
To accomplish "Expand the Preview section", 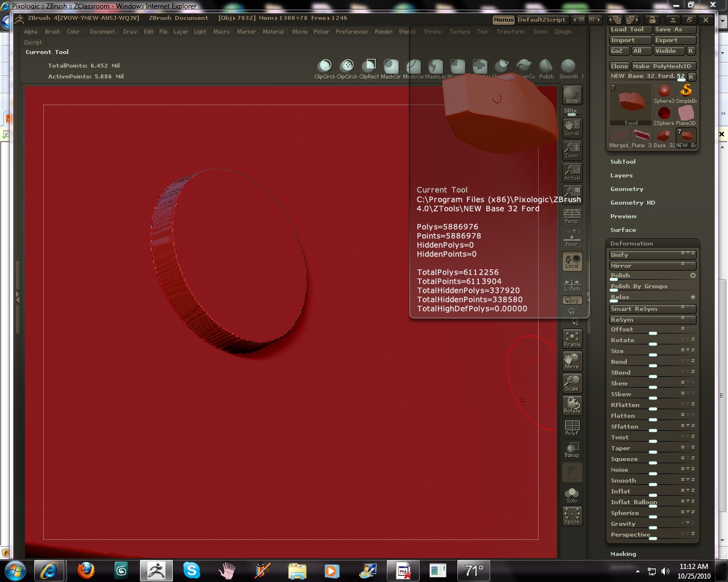I will tap(623, 217).
